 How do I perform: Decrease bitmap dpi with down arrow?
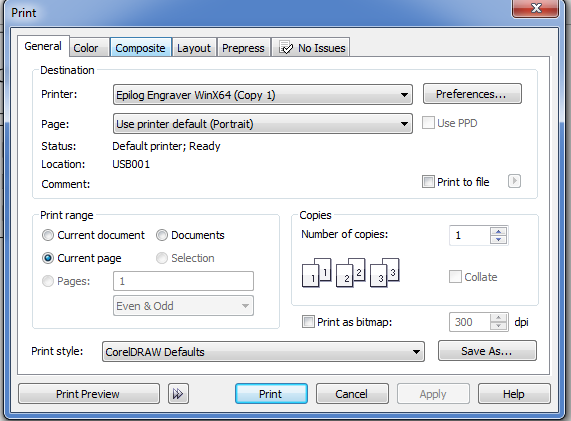click(499, 326)
